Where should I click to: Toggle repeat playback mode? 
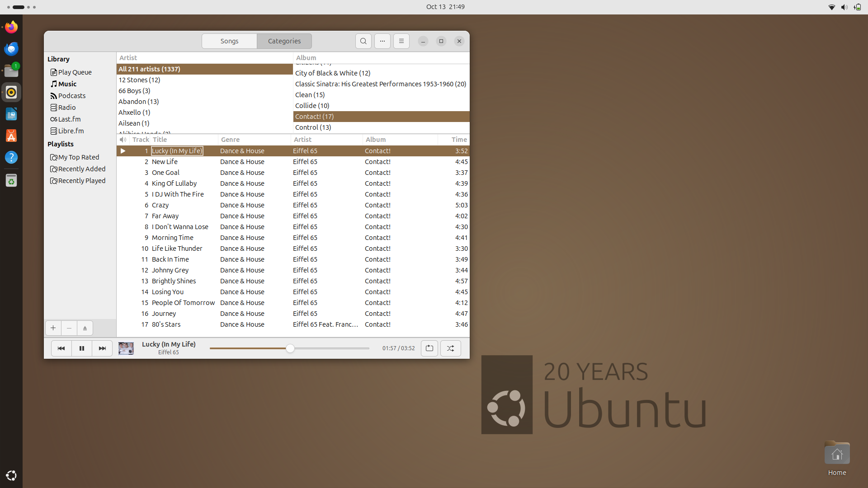pyautogui.click(x=429, y=348)
